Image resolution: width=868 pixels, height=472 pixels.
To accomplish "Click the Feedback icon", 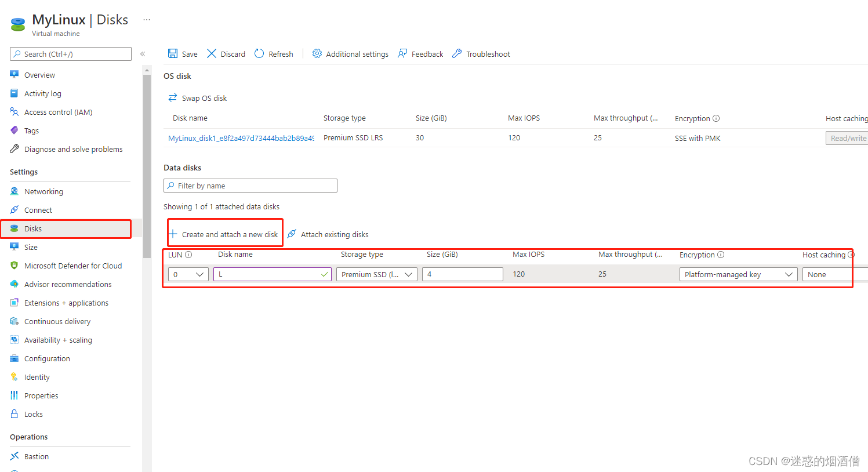I will tap(402, 53).
